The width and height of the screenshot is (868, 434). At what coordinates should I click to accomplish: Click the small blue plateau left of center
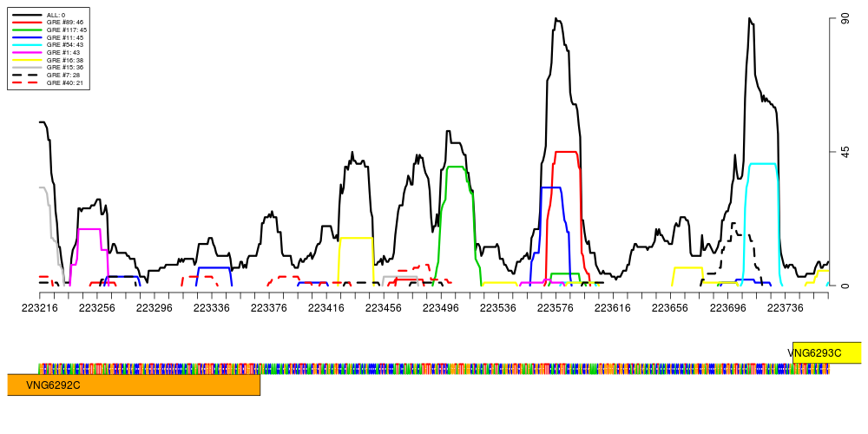[x=214, y=267]
